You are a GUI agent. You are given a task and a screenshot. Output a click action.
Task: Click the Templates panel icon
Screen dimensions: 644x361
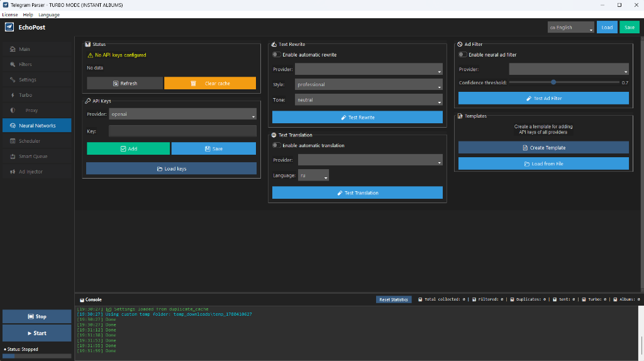460,116
